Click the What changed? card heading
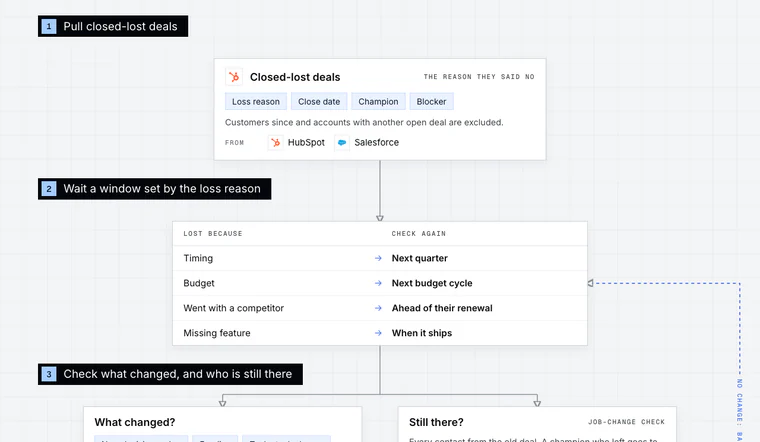760x442 pixels. (x=135, y=422)
